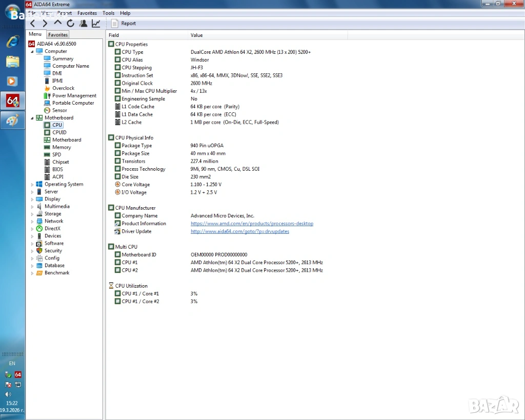Viewport: 525px width, 420px height.
Task: Click the Value column header
Action: point(196,35)
